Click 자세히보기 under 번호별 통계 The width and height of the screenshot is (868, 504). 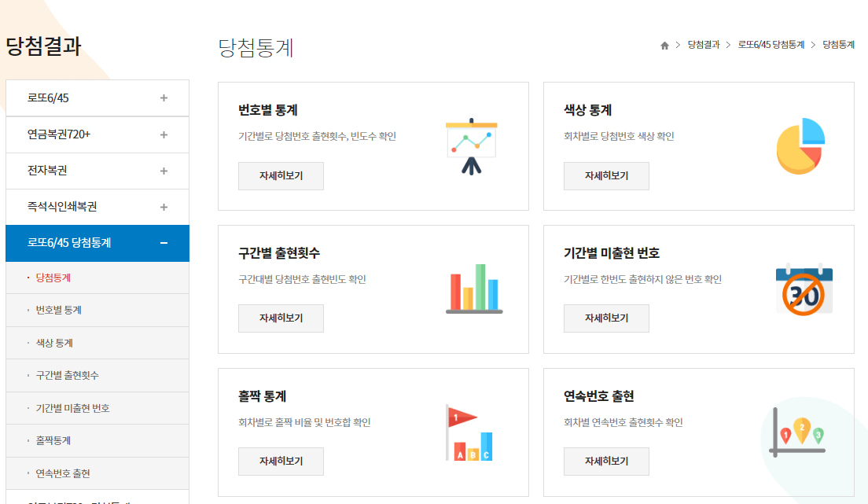pyautogui.click(x=281, y=176)
